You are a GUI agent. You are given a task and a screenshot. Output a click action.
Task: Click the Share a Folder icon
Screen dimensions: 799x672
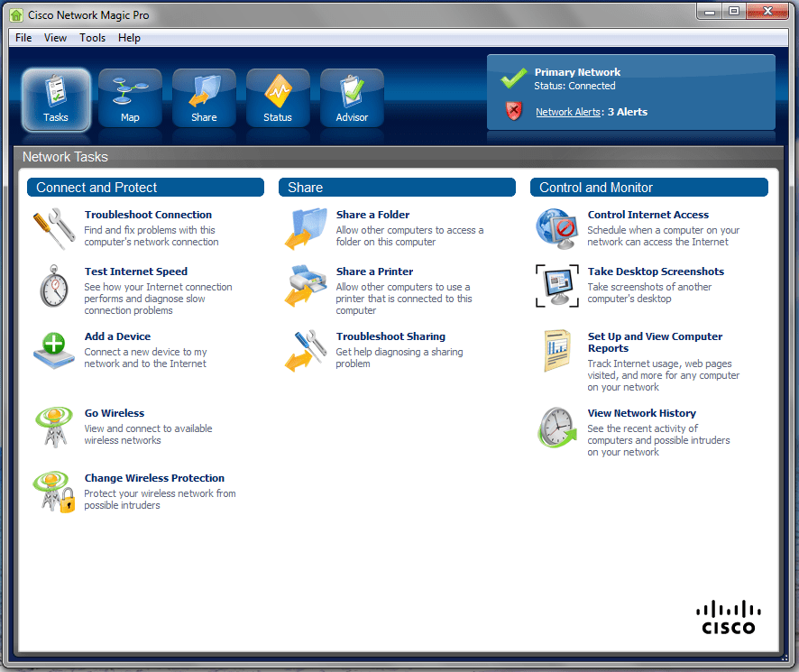[x=306, y=229]
